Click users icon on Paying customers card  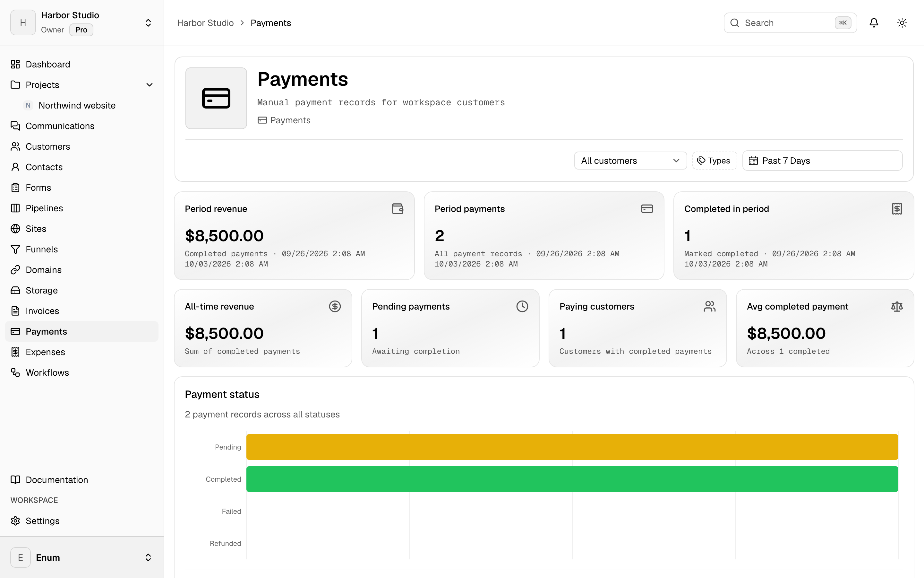(x=709, y=306)
